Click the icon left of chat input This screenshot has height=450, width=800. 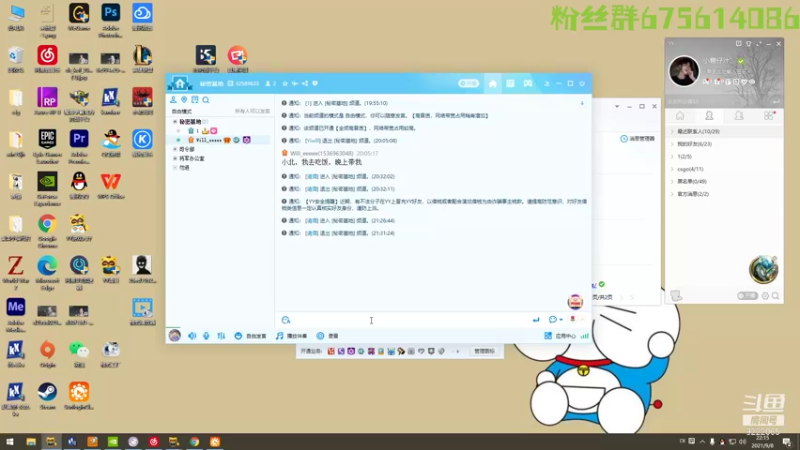(286, 320)
